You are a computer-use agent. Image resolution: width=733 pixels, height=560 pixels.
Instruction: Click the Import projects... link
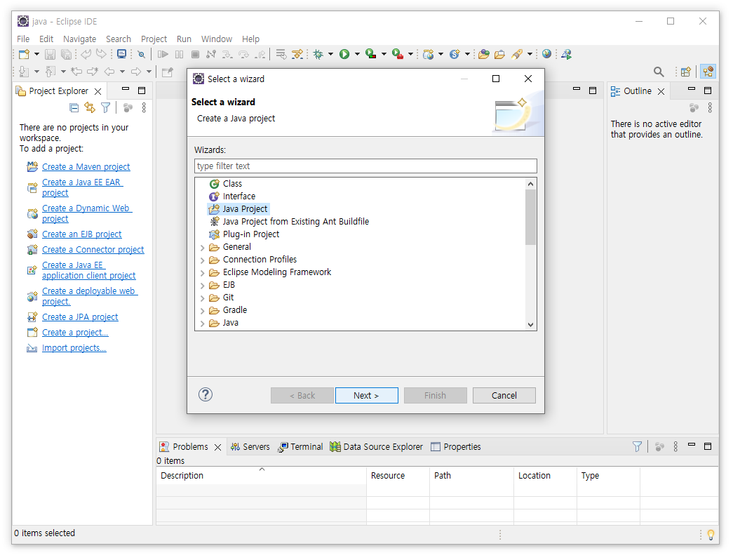tap(74, 347)
